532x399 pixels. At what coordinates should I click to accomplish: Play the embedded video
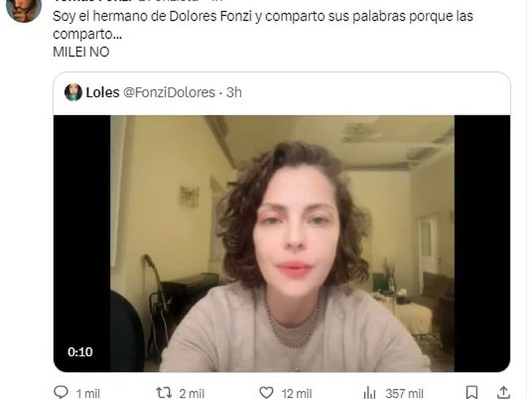[282, 244]
